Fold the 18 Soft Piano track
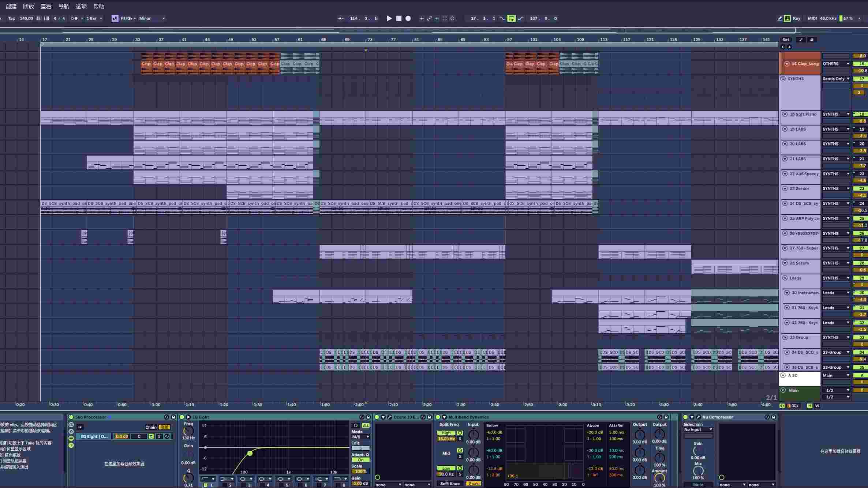This screenshot has width=868, height=488. click(x=785, y=114)
